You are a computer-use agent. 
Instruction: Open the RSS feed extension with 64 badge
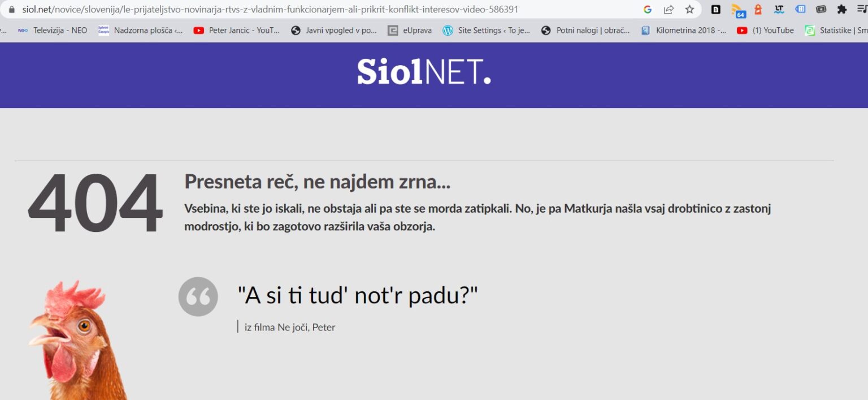coord(737,10)
